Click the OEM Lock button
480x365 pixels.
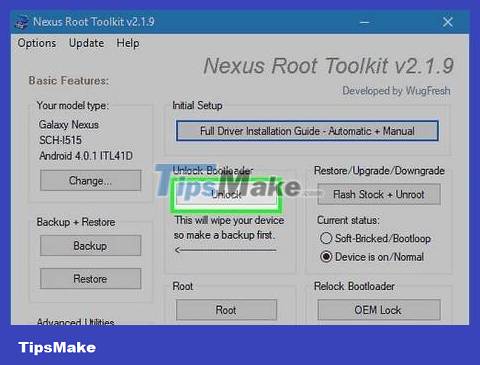pos(379,310)
